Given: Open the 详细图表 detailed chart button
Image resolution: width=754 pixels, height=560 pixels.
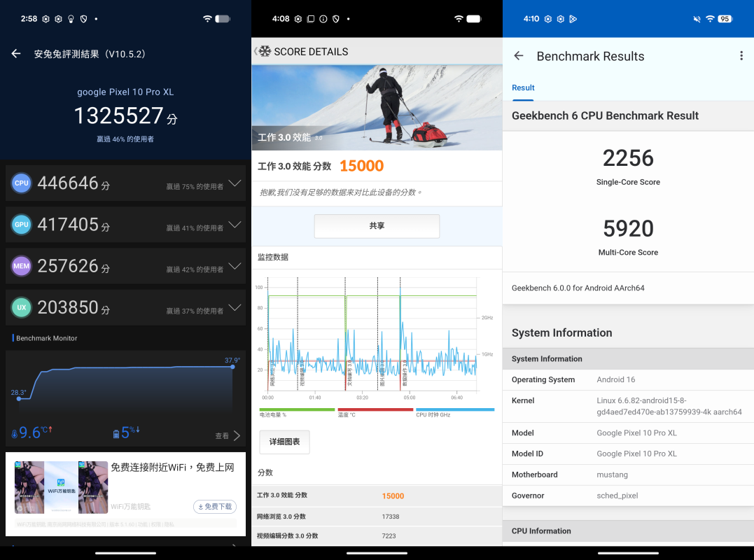Looking at the screenshot, I should click(284, 442).
